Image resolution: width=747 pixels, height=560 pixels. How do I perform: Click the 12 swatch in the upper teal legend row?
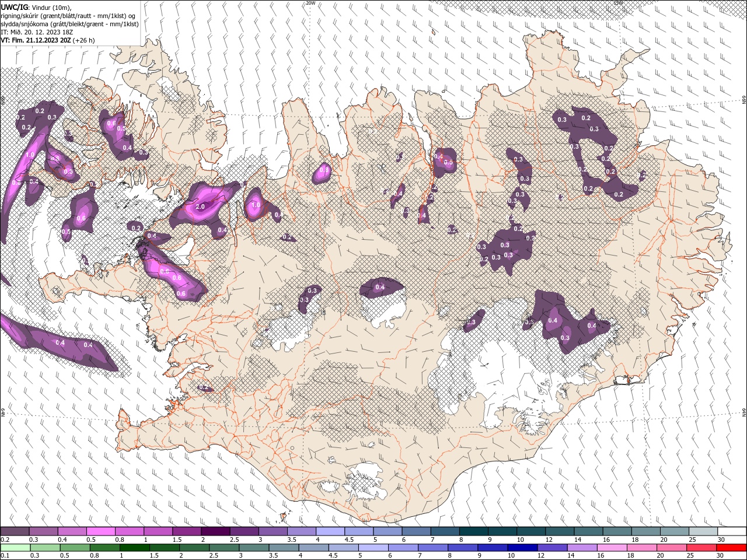(x=560, y=531)
